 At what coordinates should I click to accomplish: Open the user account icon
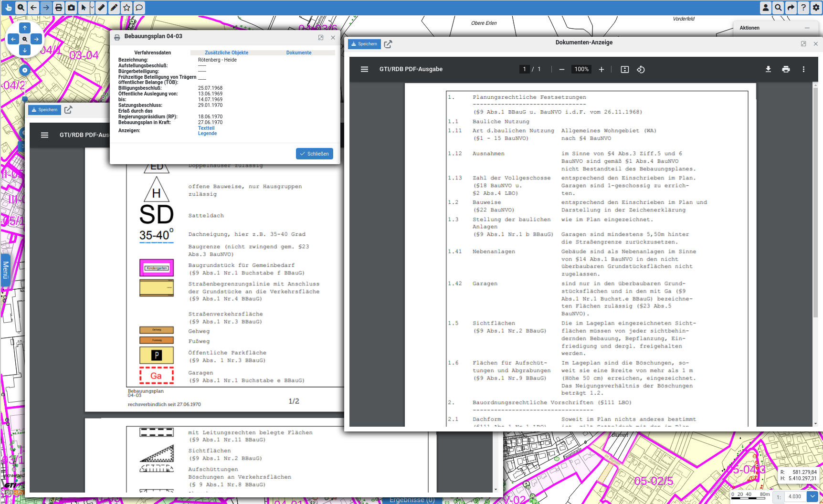[766, 8]
